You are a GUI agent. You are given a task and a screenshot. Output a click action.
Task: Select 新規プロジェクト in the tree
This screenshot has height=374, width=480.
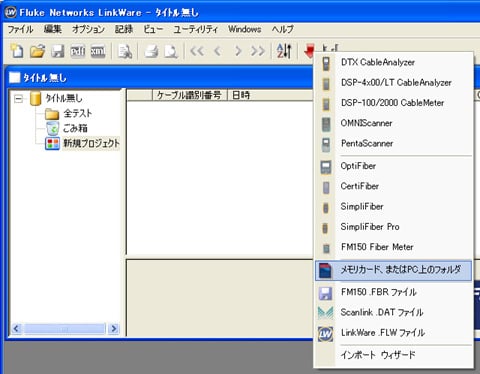(x=91, y=143)
